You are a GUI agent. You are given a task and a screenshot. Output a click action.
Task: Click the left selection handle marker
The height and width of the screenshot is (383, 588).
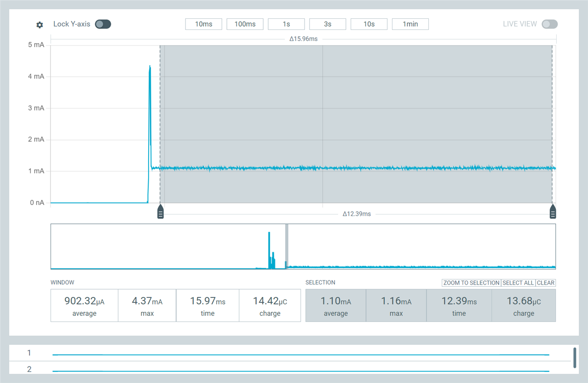160,211
